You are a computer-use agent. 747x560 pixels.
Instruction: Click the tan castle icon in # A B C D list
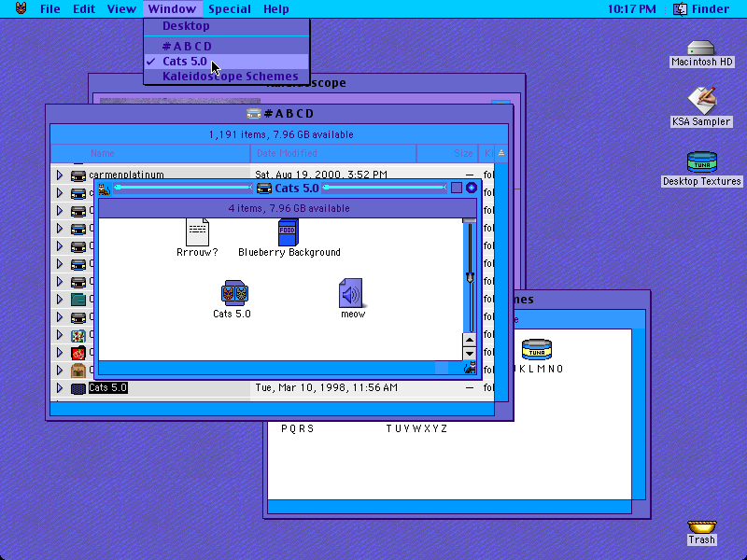[x=78, y=371]
